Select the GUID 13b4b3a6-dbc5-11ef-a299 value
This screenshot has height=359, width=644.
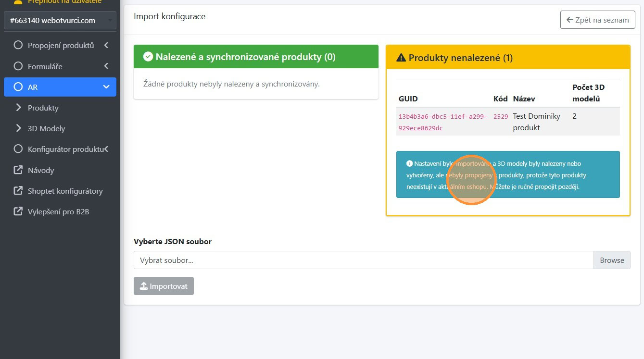pos(442,122)
